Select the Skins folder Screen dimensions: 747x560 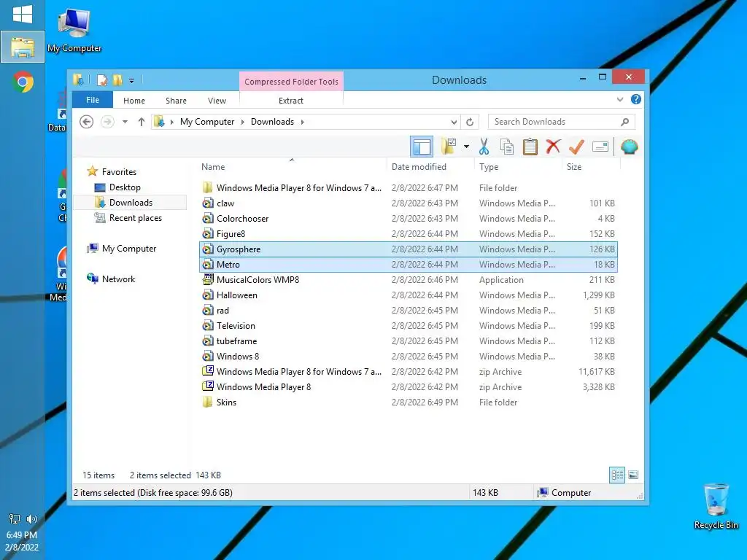pos(409,402)
